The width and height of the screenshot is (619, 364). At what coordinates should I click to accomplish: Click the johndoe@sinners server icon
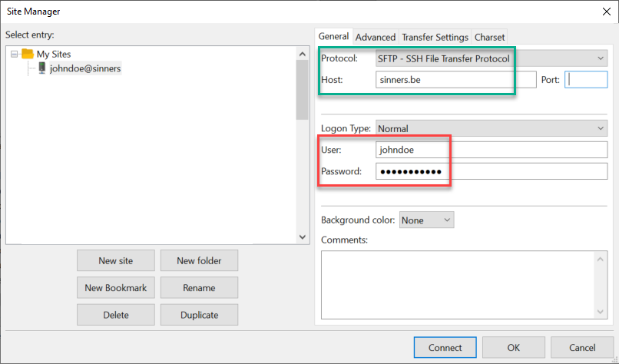click(42, 68)
